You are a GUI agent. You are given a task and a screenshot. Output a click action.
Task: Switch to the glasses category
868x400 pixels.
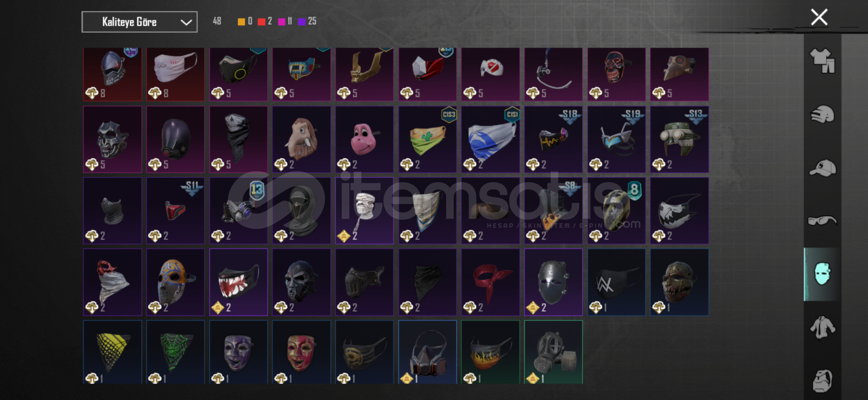click(x=822, y=221)
